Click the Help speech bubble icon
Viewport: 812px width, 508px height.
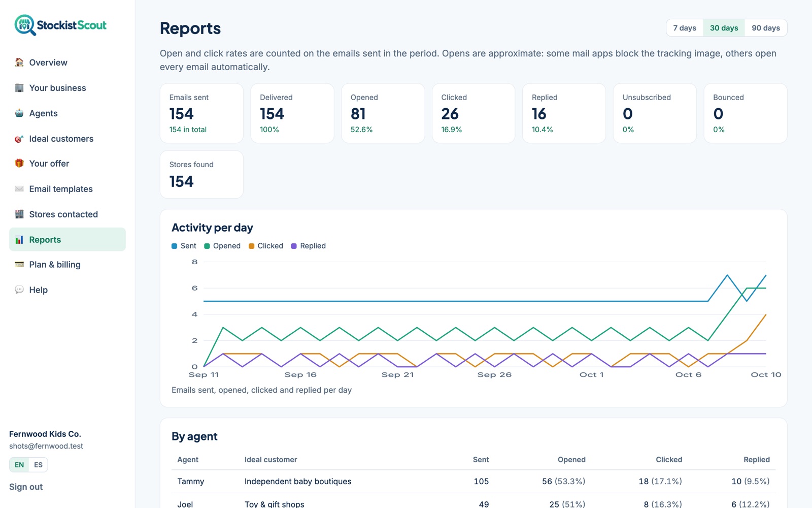tap(19, 290)
